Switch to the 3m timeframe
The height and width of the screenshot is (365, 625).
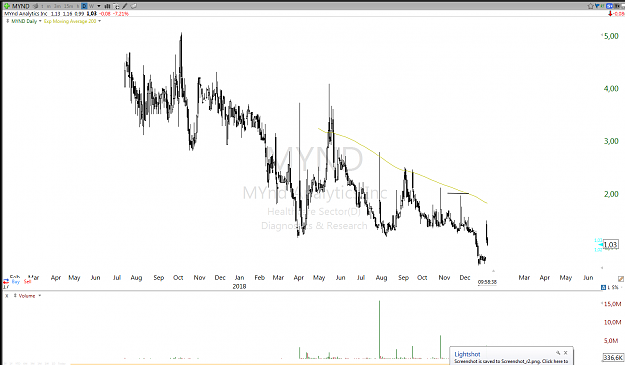coord(57,6)
